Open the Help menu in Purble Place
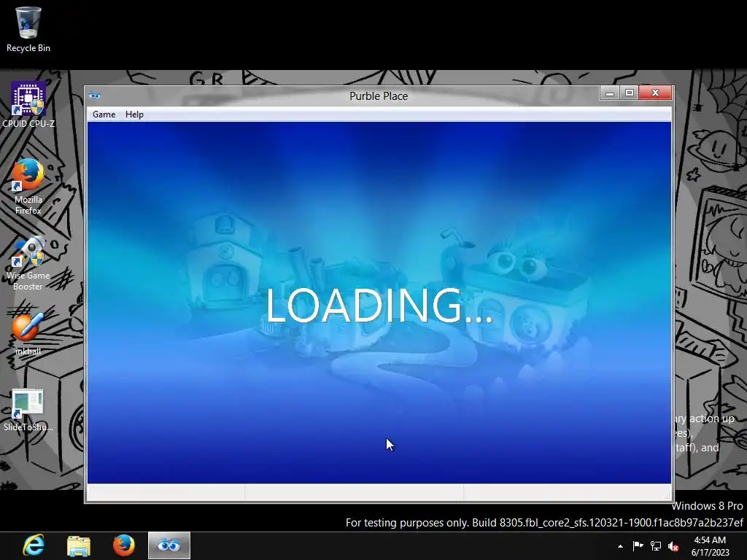747x560 pixels. [134, 114]
